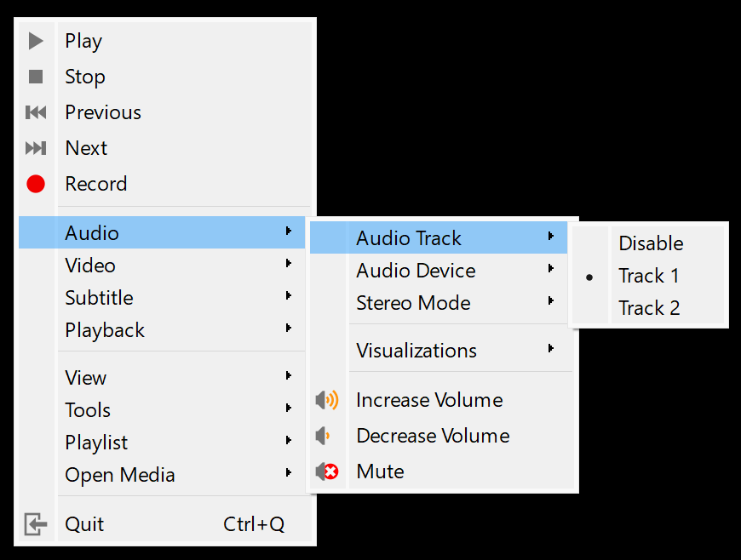Screen dimensions: 741x560
Task: Expand the Video submenu
Action: click(x=90, y=266)
